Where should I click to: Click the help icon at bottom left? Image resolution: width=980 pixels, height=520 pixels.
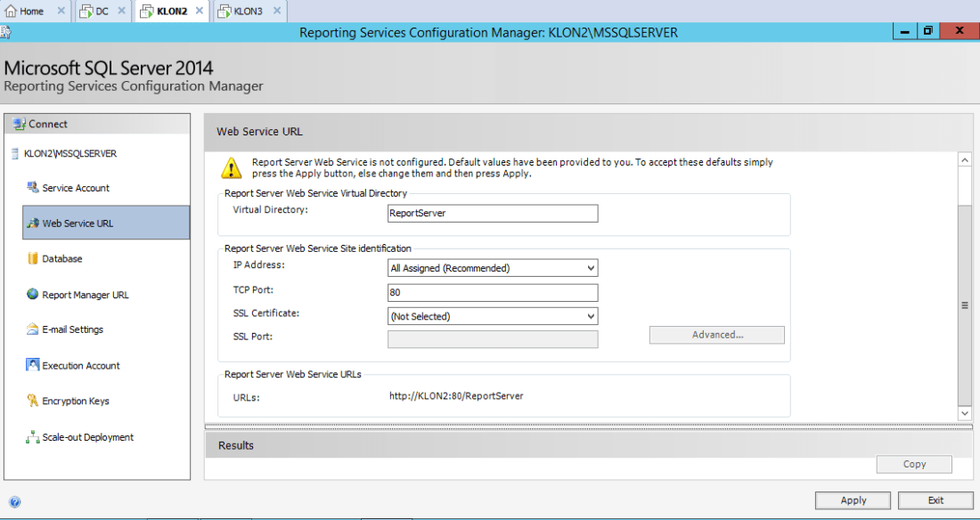15,501
